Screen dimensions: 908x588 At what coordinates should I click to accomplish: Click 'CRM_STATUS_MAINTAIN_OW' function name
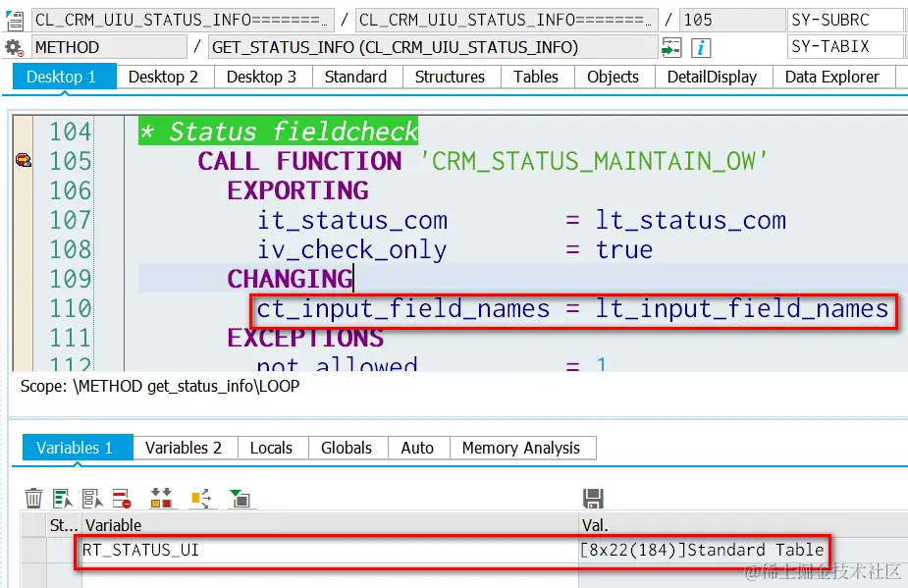594,161
